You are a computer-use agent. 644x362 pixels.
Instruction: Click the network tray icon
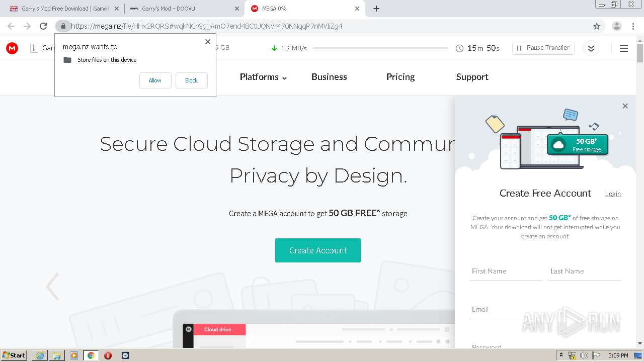pos(572,355)
